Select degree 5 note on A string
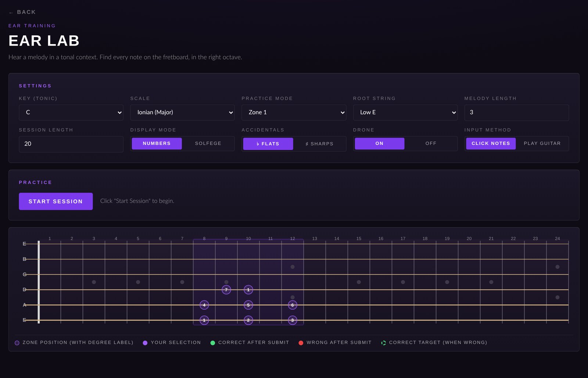This screenshot has width=588, height=378. (x=248, y=305)
